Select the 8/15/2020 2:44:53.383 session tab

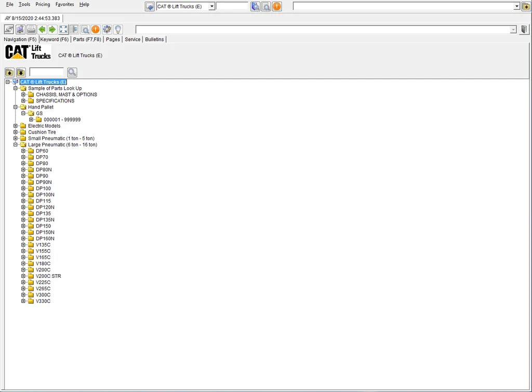click(x=33, y=18)
